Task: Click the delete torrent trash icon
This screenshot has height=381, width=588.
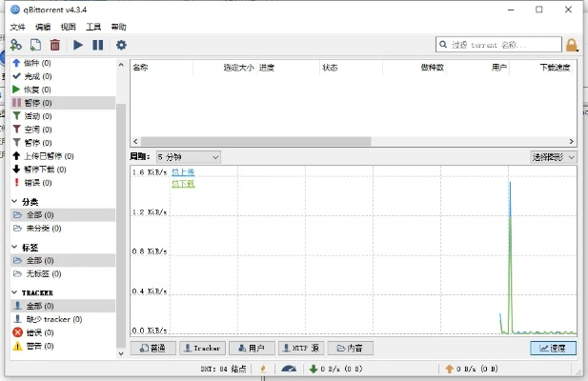Action: (x=54, y=45)
